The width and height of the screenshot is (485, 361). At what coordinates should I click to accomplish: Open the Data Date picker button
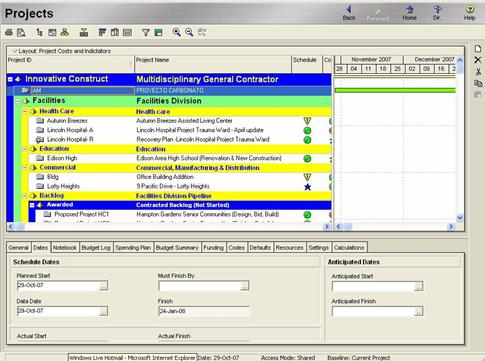pyautogui.click(x=103, y=311)
